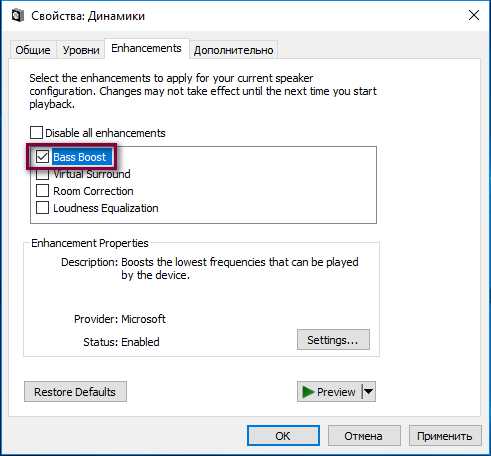Uncheck the Bass Boost checkbox
The height and width of the screenshot is (456, 491).
42,157
